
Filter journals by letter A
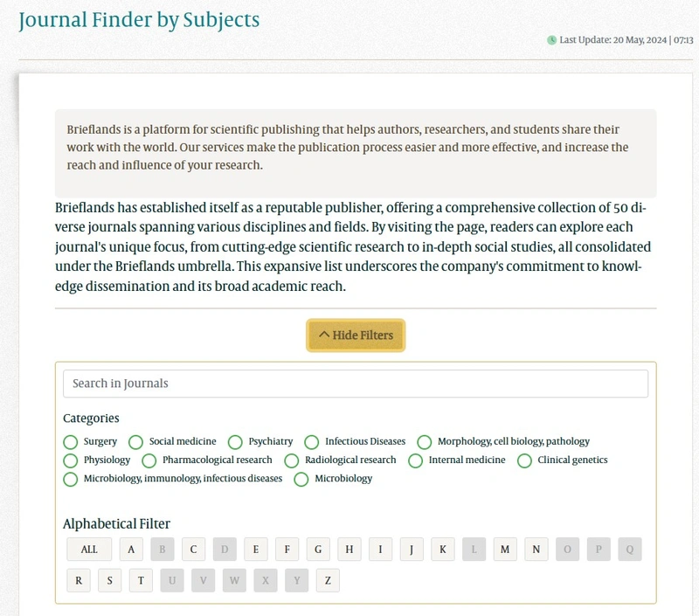click(x=131, y=549)
